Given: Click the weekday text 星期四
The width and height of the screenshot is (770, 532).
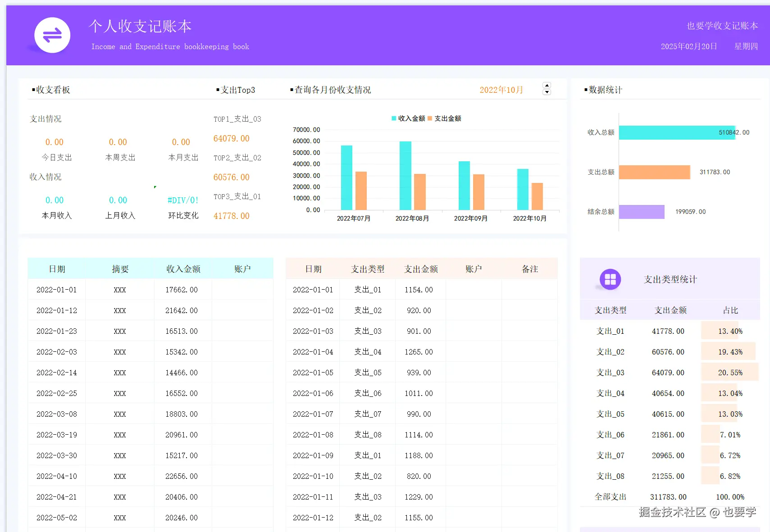Looking at the screenshot, I should click(x=746, y=46).
